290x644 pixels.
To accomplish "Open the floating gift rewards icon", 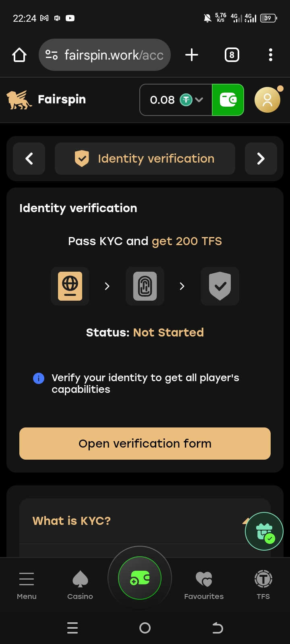I will [x=264, y=531].
